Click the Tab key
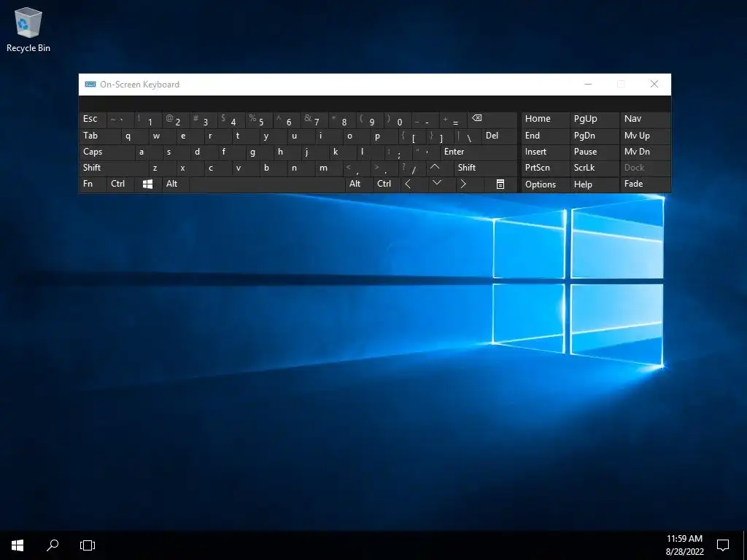The image size is (747, 560). tap(99, 136)
